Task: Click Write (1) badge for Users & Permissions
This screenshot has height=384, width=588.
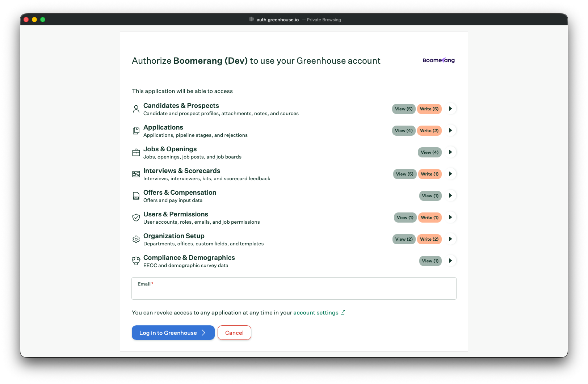Action: pyautogui.click(x=430, y=218)
